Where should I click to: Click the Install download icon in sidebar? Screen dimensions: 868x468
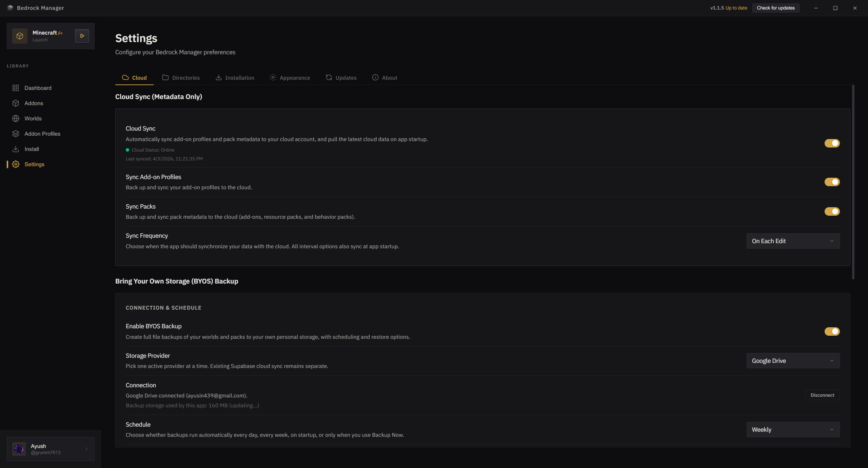coord(16,149)
